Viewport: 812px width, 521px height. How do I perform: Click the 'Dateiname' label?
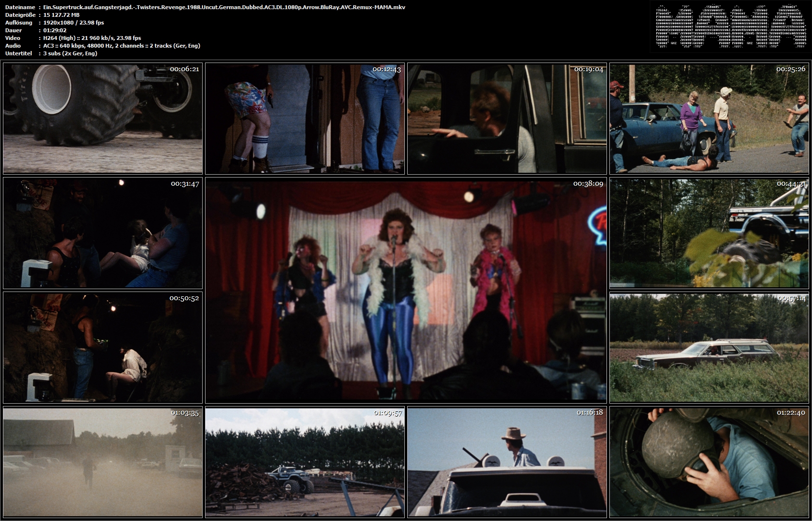(20, 7)
